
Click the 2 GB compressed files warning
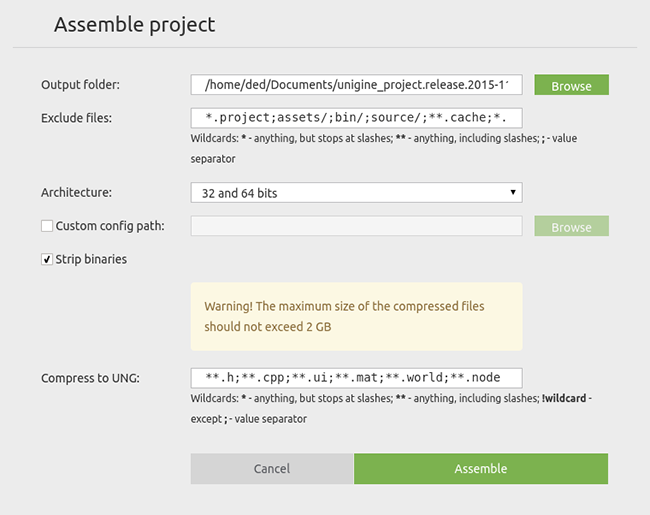point(357,317)
